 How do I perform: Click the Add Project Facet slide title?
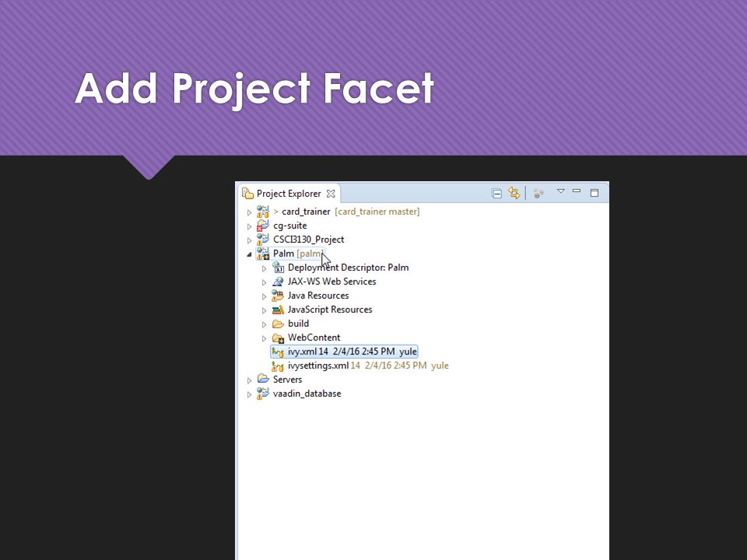254,90
